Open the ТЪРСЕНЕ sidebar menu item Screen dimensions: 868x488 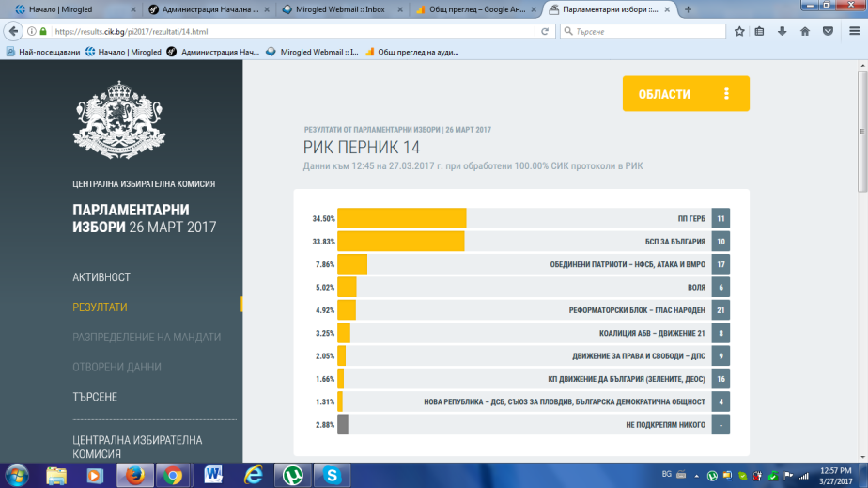click(95, 397)
